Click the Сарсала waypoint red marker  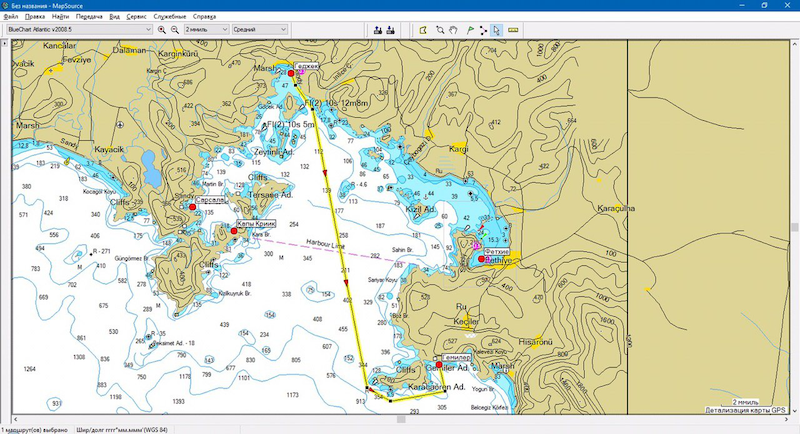(x=192, y=207)
